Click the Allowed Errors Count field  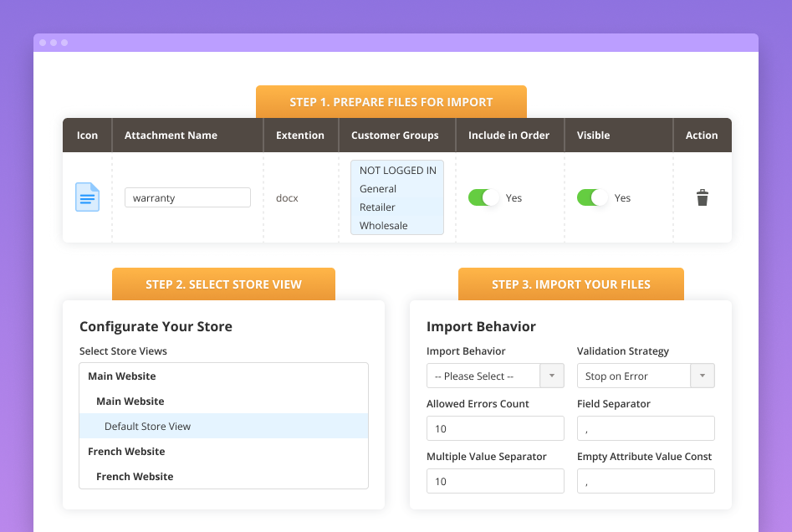495,427
